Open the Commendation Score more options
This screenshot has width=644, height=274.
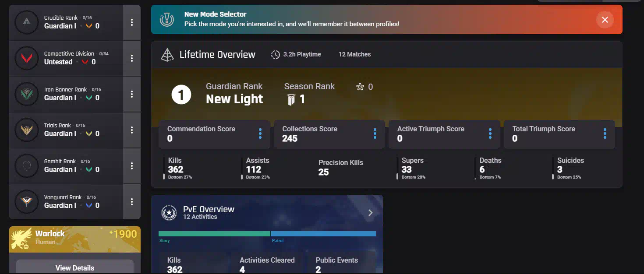tap(260, 133)
